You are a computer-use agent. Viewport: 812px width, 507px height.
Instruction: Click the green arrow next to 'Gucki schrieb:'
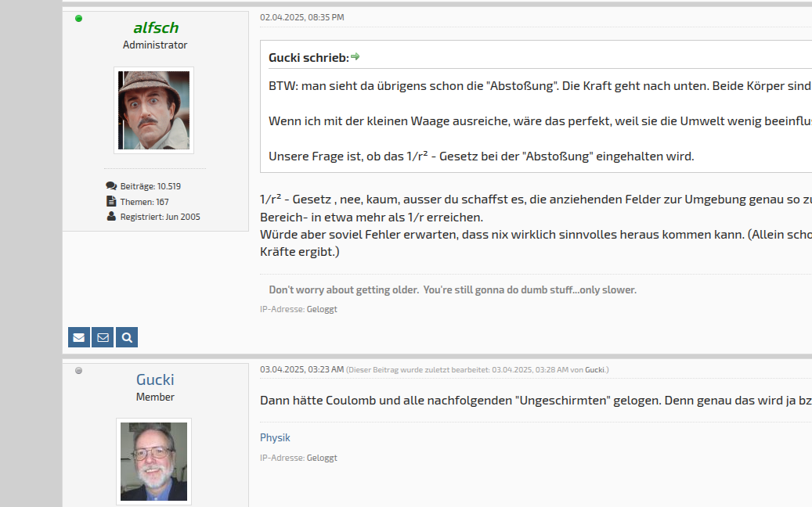click(355, 57)
